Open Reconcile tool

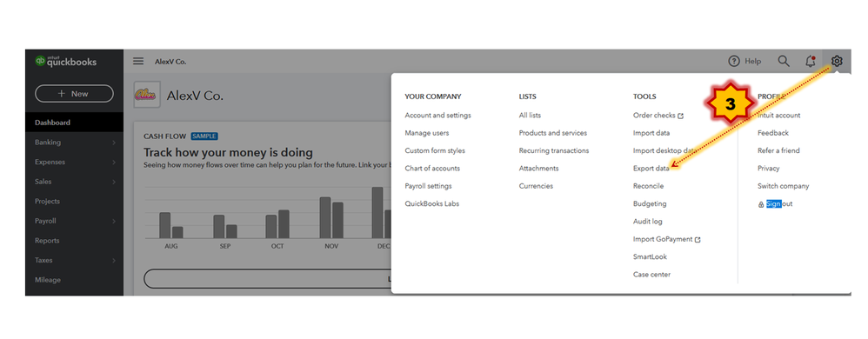(648, 186)
